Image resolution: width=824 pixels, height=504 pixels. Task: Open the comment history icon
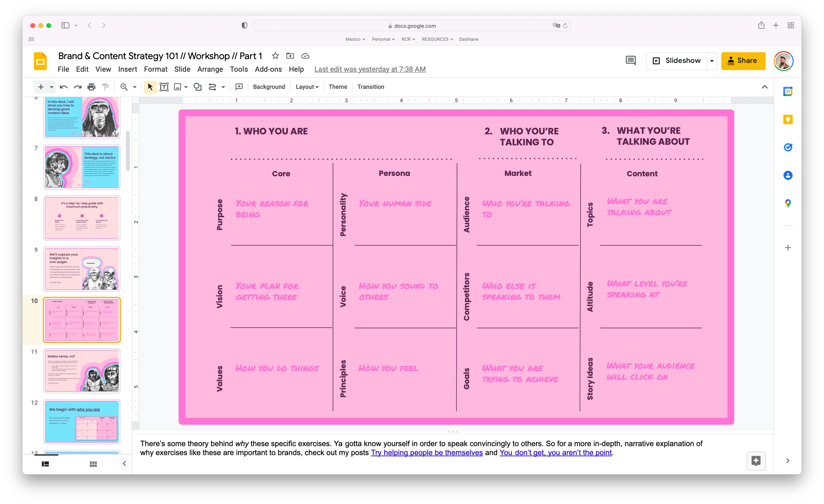coord(631,61)
